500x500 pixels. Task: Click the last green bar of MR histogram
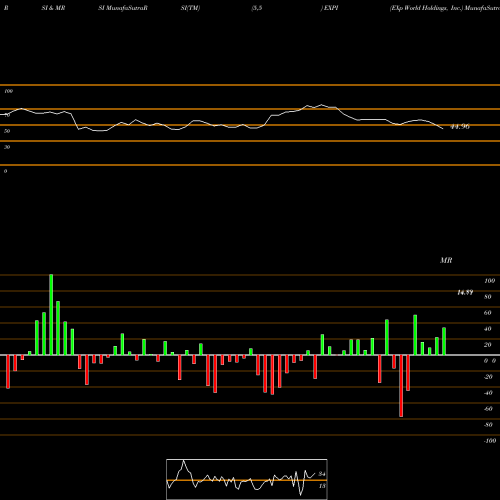click(444, 341)
